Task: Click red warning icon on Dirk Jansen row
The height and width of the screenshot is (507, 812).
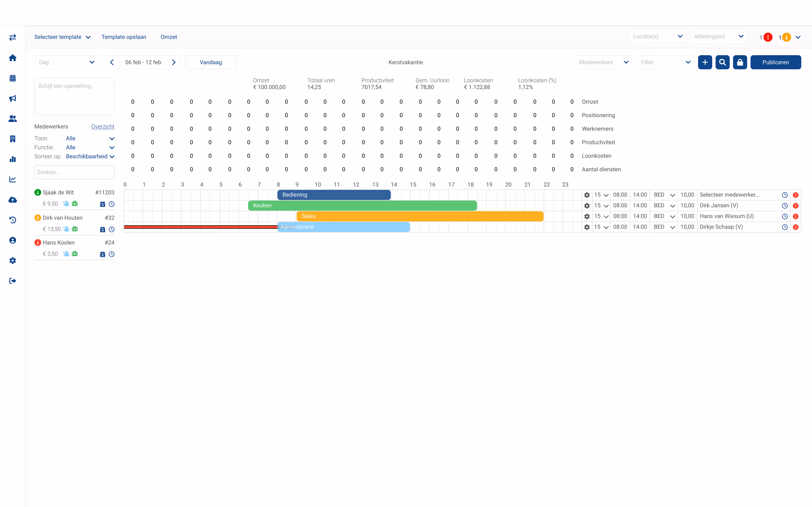Action: pyautogui.click(x=796, y=206)
